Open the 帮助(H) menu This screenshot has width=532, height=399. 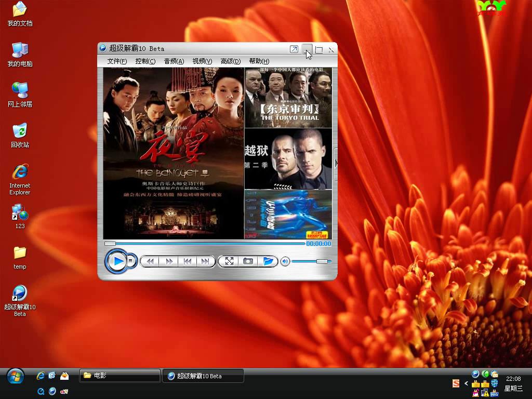click(259, 61)
